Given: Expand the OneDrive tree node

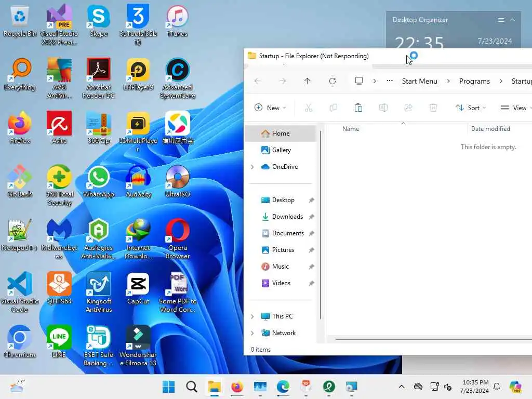Looking at the screenshot, I should pos(252,167).
